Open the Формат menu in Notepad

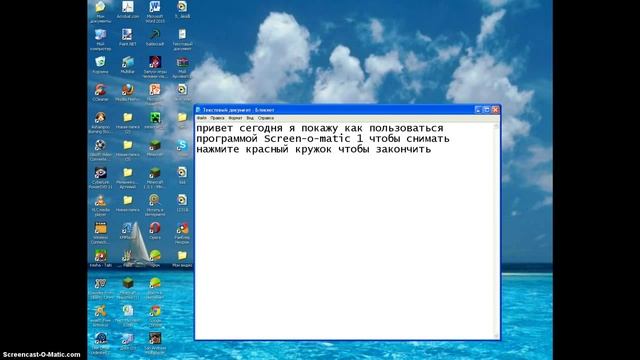235,118
